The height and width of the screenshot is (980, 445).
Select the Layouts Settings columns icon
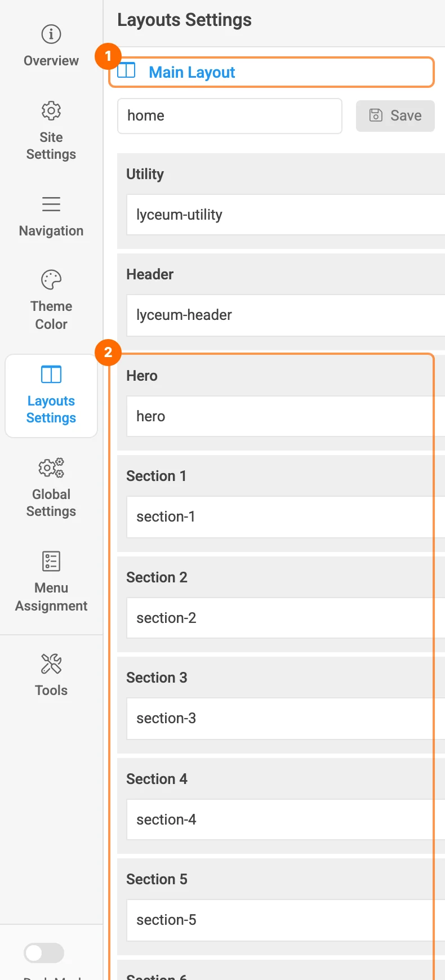51,374
